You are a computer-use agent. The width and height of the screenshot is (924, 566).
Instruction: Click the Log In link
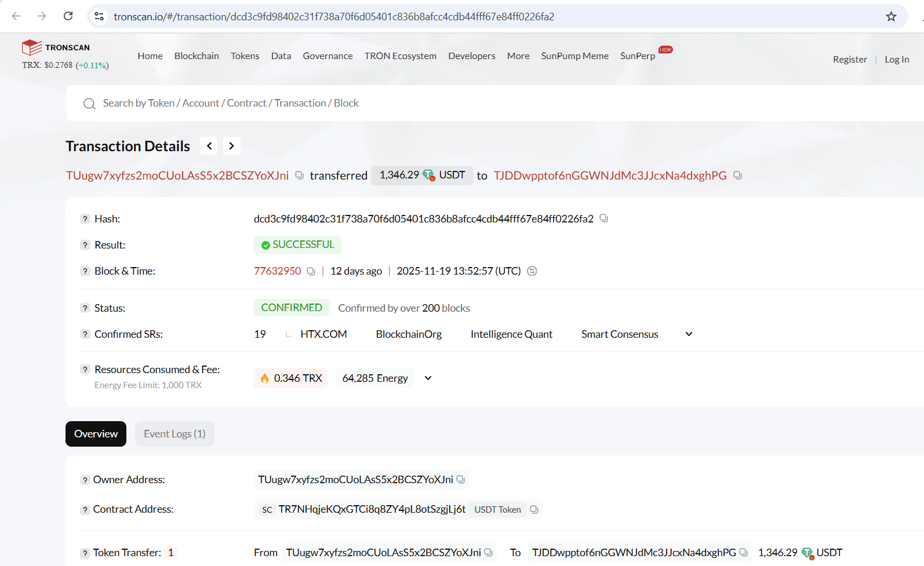pos(897,59)
